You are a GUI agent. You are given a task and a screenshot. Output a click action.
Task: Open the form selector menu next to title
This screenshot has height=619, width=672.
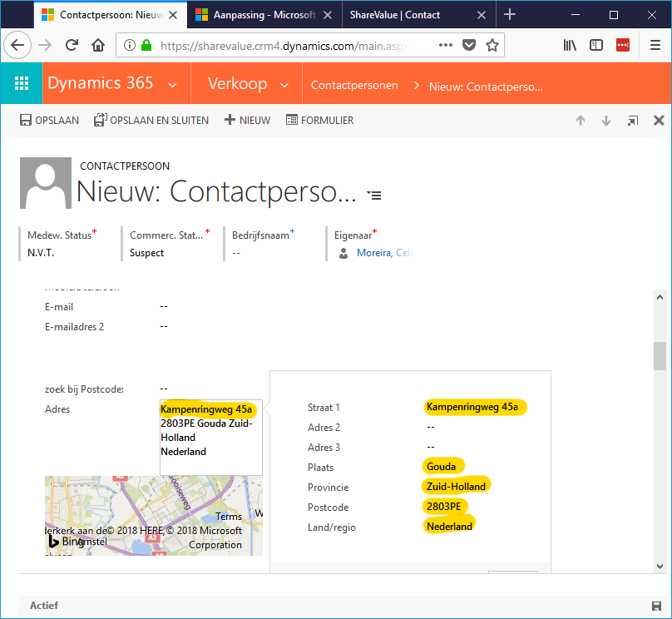(374, 196)
